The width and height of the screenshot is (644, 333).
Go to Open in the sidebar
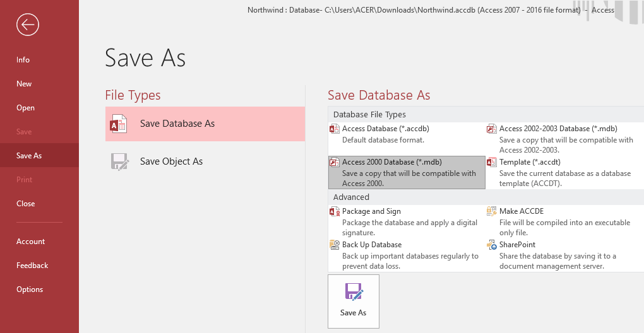(x=25, y=108)
